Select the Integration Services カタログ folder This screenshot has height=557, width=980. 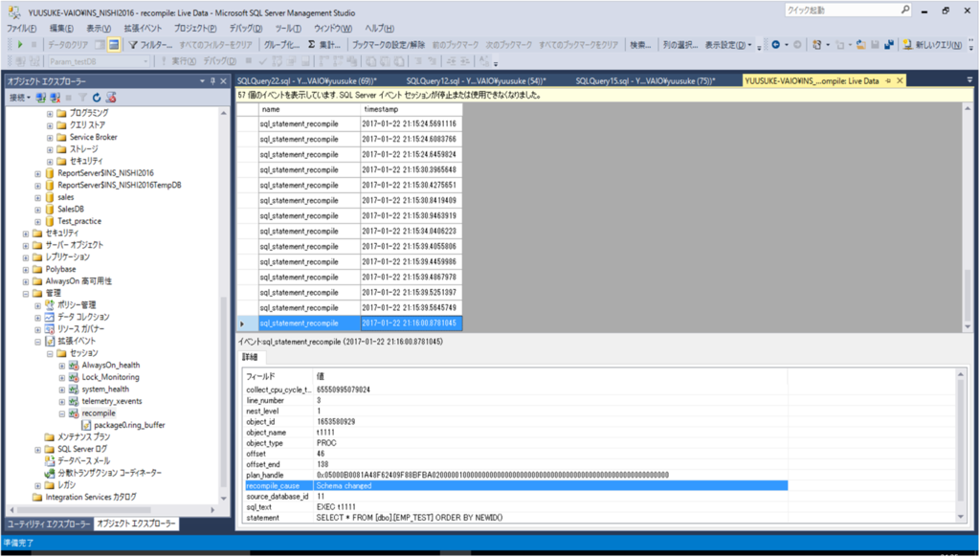tap(91, 497)
